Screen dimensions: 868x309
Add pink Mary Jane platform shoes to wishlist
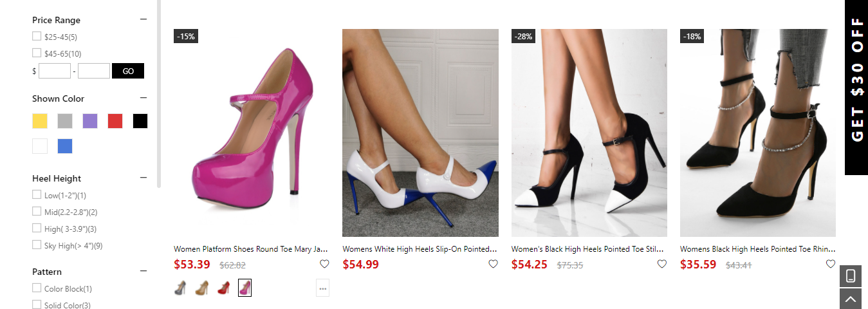(324, 263)
